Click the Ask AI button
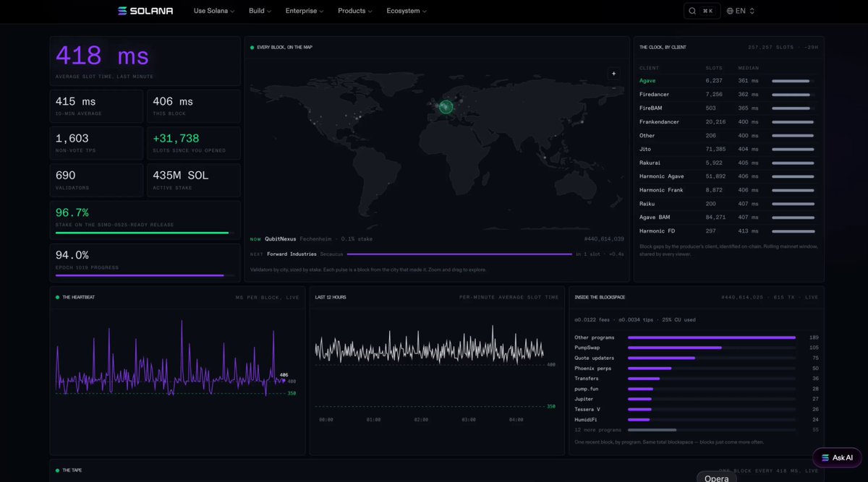Viewport: 868px width, 482px height. 837,457
